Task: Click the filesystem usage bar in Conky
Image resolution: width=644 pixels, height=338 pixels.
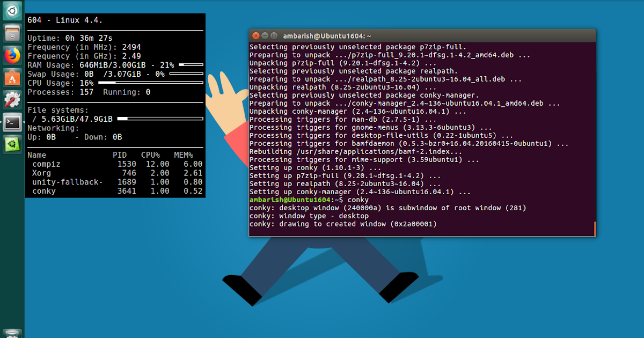Action: (161, 119)
